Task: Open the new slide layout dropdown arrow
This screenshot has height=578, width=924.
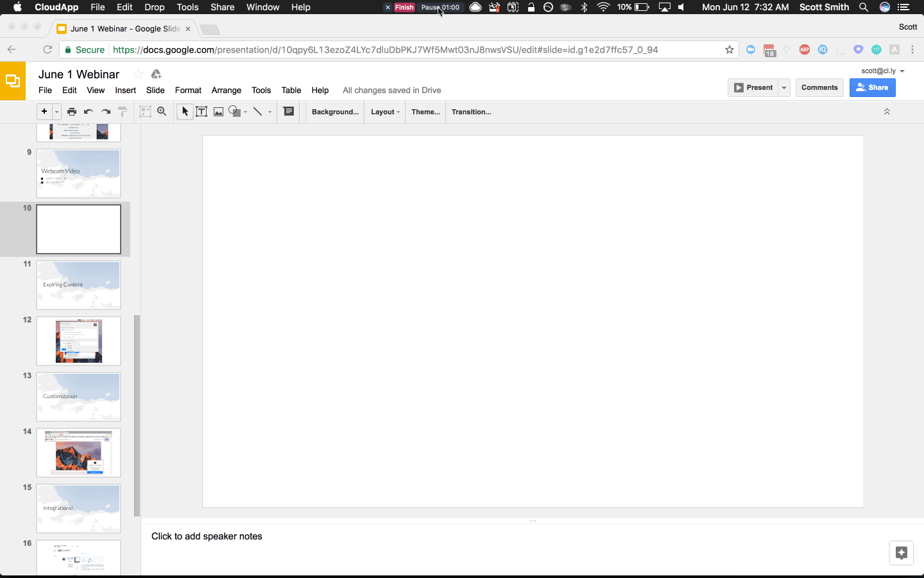Action: [56, 112]
